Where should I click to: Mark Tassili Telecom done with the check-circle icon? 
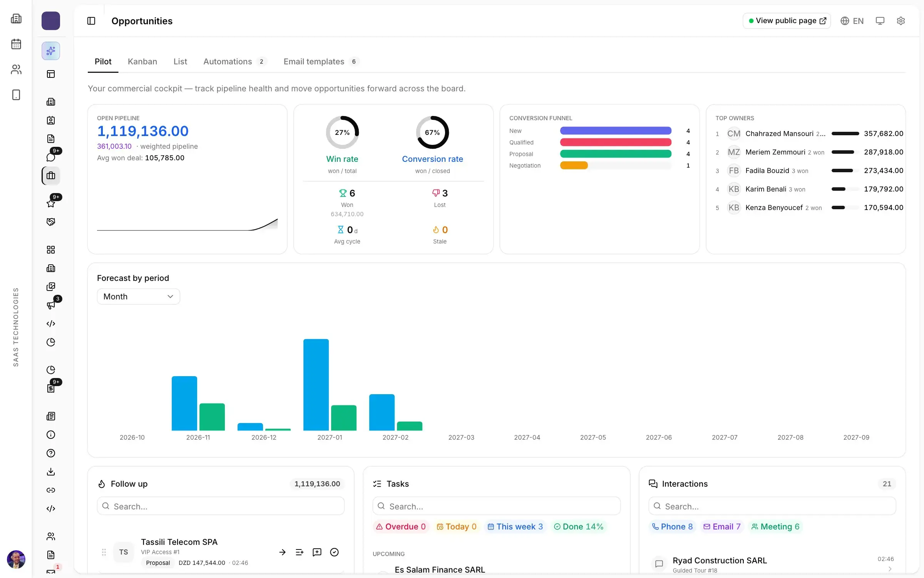335,552
